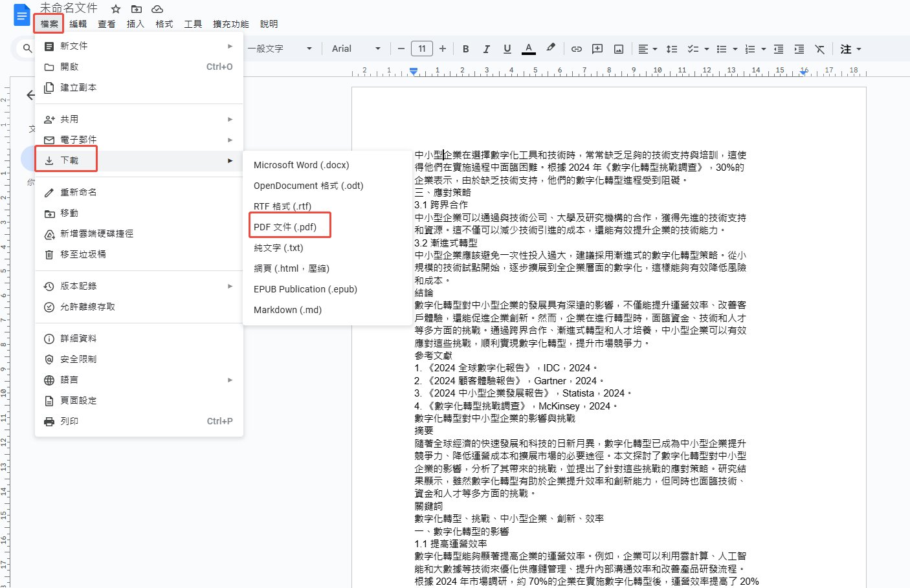Open the numbered list dropdown
910x588 pixels.
coord(755,49)
